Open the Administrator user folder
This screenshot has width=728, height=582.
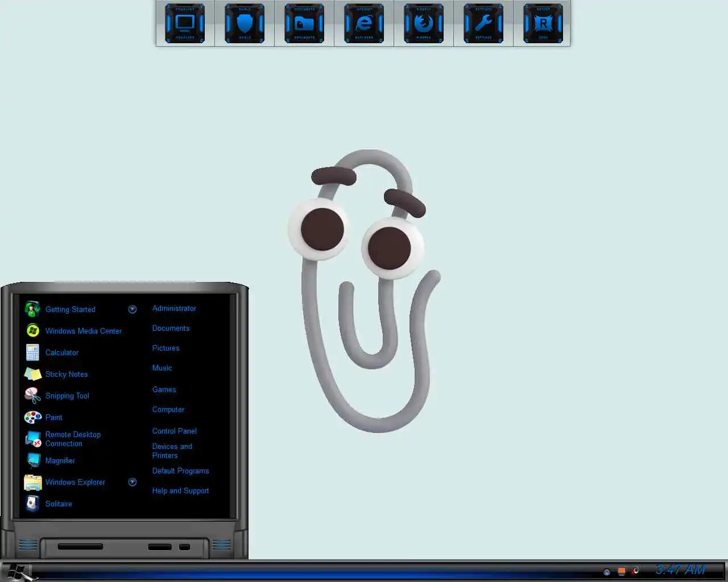point(174,308)
